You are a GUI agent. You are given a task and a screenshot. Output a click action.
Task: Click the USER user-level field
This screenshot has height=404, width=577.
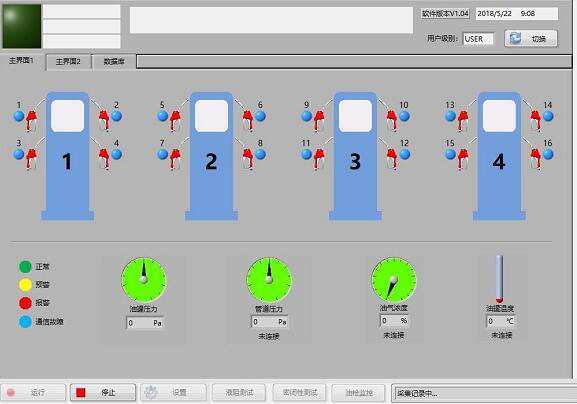point(478,39)
